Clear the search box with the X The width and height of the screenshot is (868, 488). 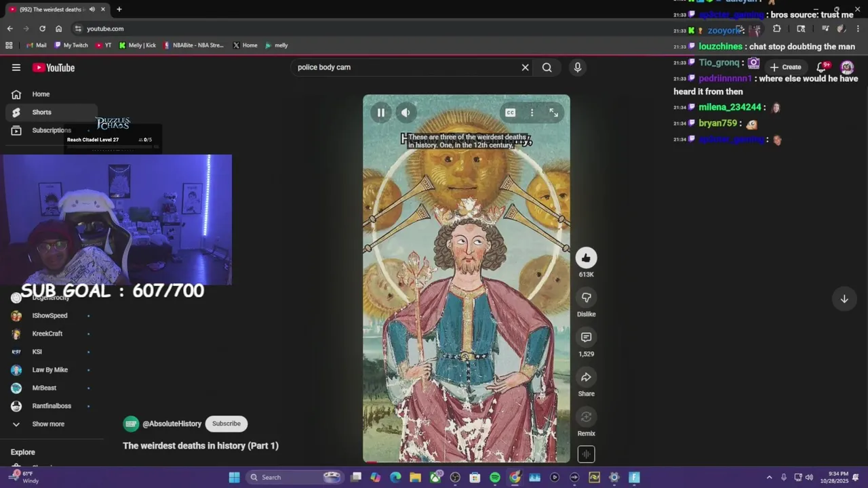coord(525,67)
